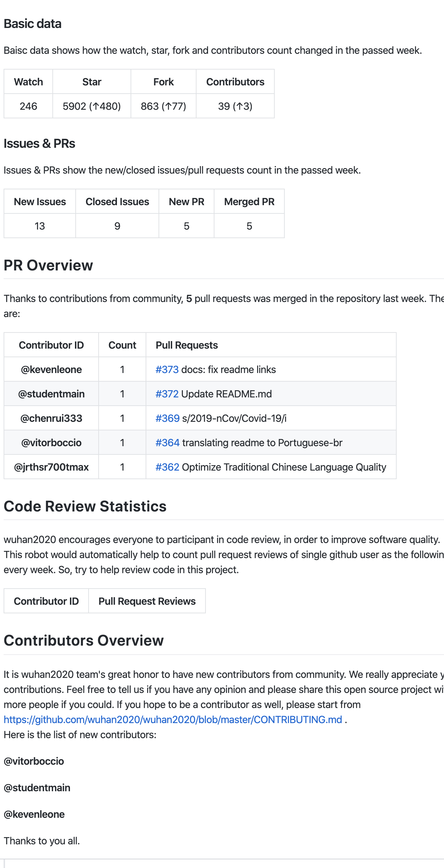Select the new issues value 13
The height and width of the screenshot is (868, 444).
[x=40, y=226]
